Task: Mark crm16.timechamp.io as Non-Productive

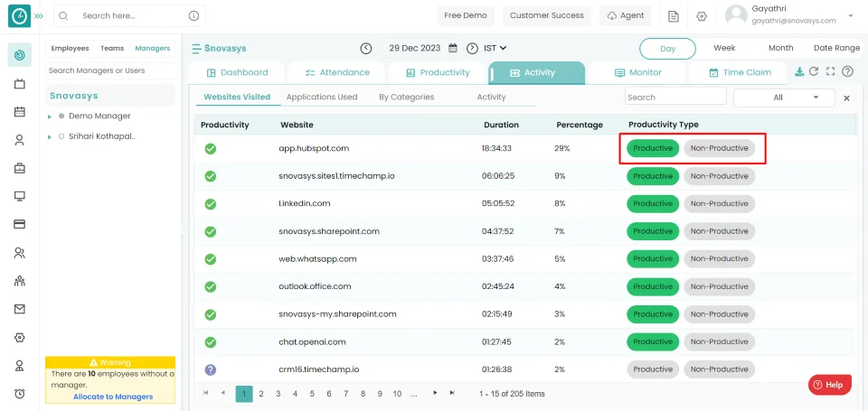Action: pyautogui.click(x=719, y=369)
